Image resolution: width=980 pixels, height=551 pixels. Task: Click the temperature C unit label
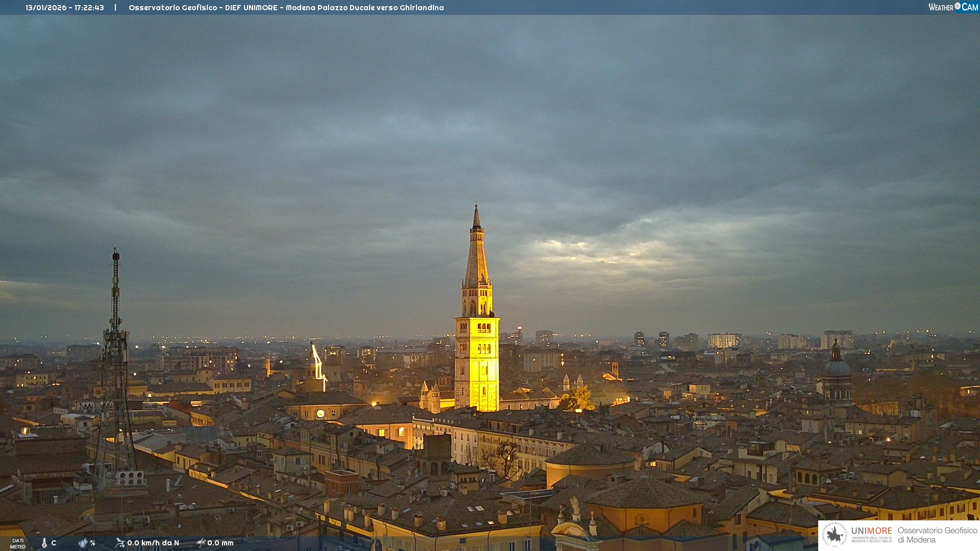54,543
